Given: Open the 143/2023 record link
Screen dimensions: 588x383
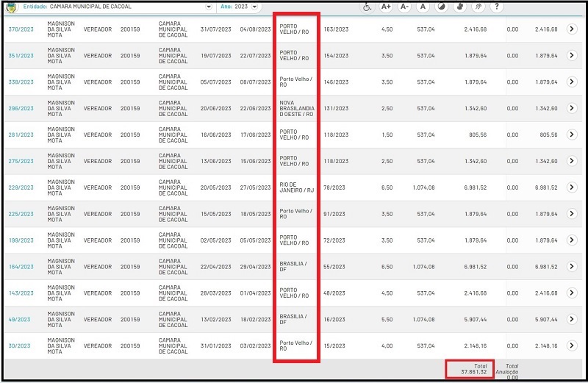Looking at the screenshot, I should click(20, 293).
